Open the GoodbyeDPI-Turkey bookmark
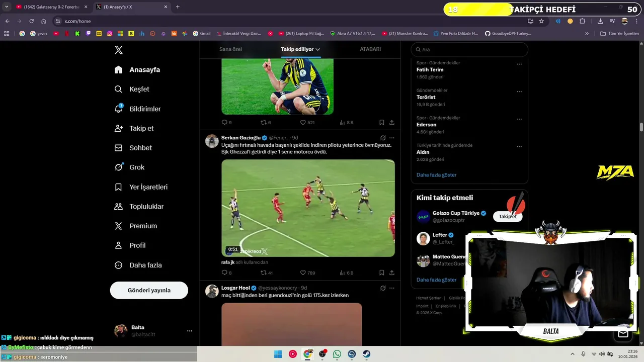This screenshot has width=644, height=362. click(x=508, y=34)
